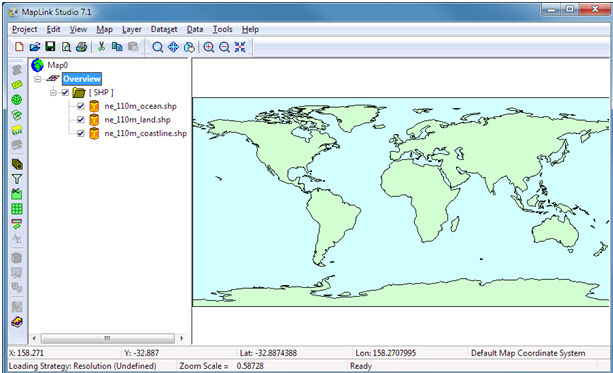Click 'Loading Strategy: Resolution (Undefined)' text
Image resolution: width=613 pixels, height=373 pixels.
pyautogui.click(x=82, y=366)
